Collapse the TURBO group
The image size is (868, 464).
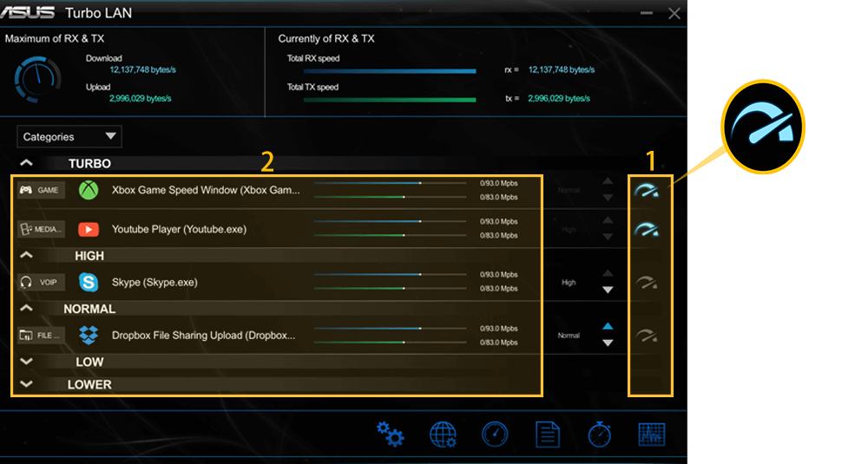(26, 163)
